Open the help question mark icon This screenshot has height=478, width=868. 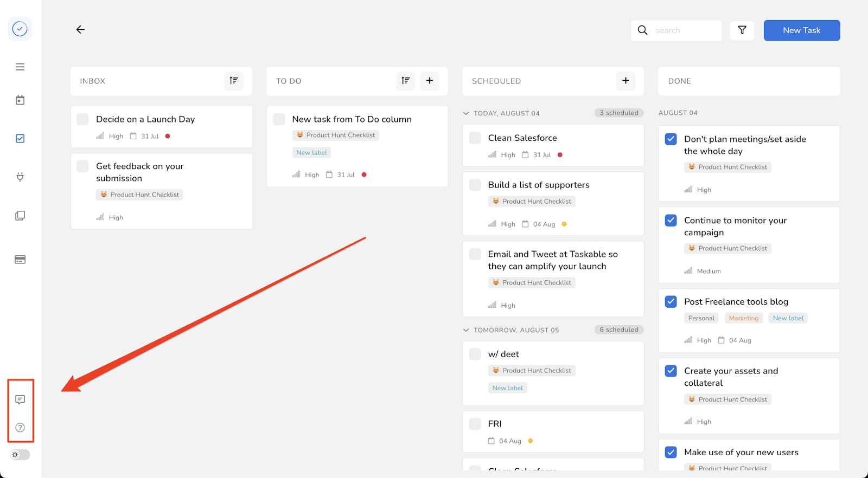point(20,428)
